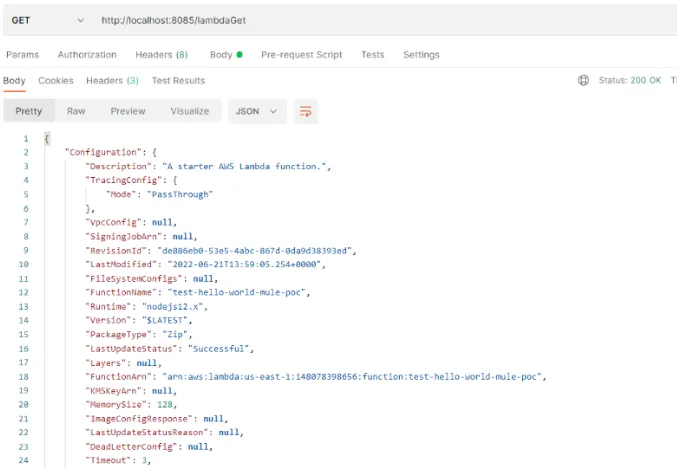Click the "Zip" PackageType value

(x=175, y=335)
